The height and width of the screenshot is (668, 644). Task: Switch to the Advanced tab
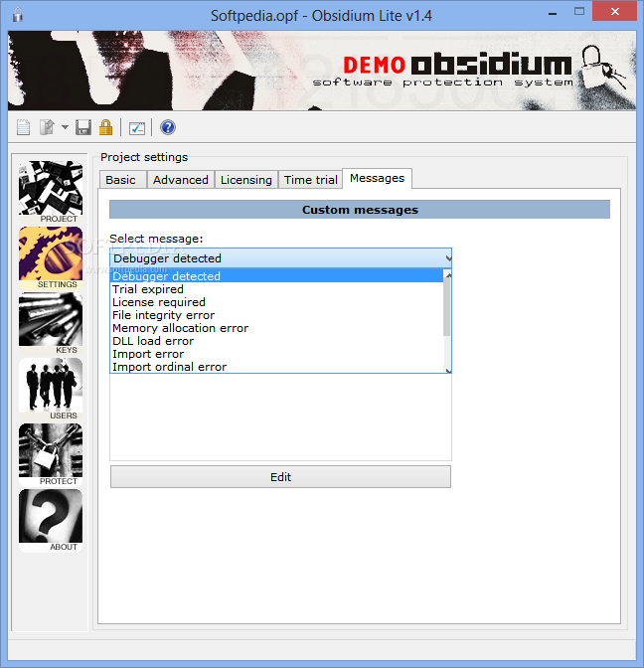[x=181, y=180]
